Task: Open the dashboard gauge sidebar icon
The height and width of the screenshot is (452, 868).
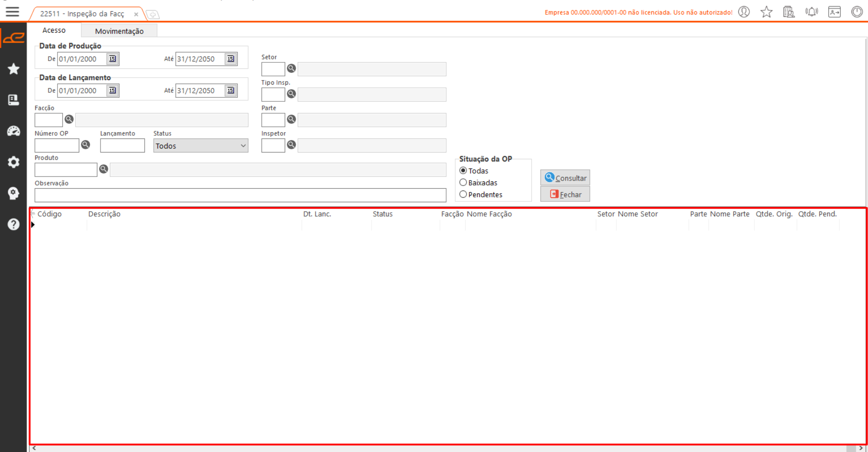Action: (x=14, y=131)
